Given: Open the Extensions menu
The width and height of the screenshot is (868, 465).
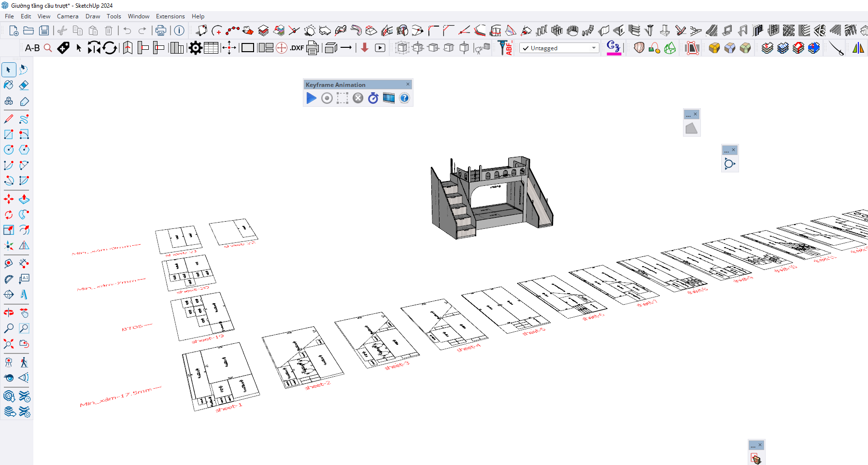Looking at the screenshot, I should (170, 16).
